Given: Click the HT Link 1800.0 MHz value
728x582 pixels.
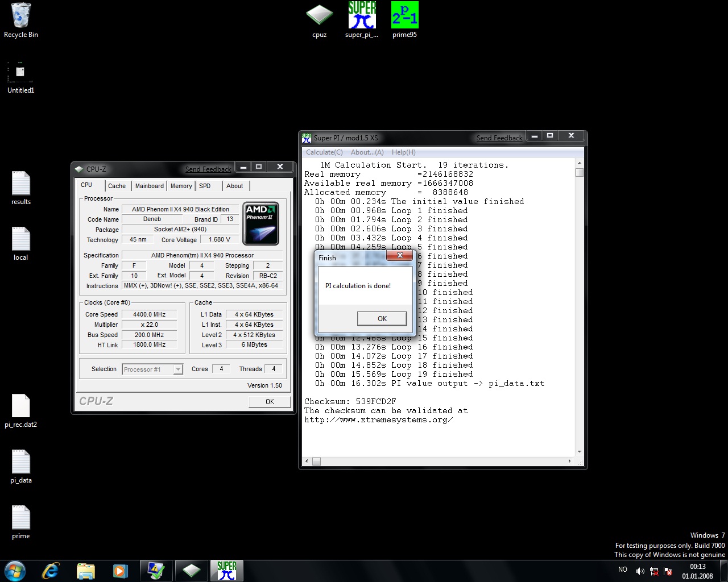Looking at the screenshot, I should point(149,344).
